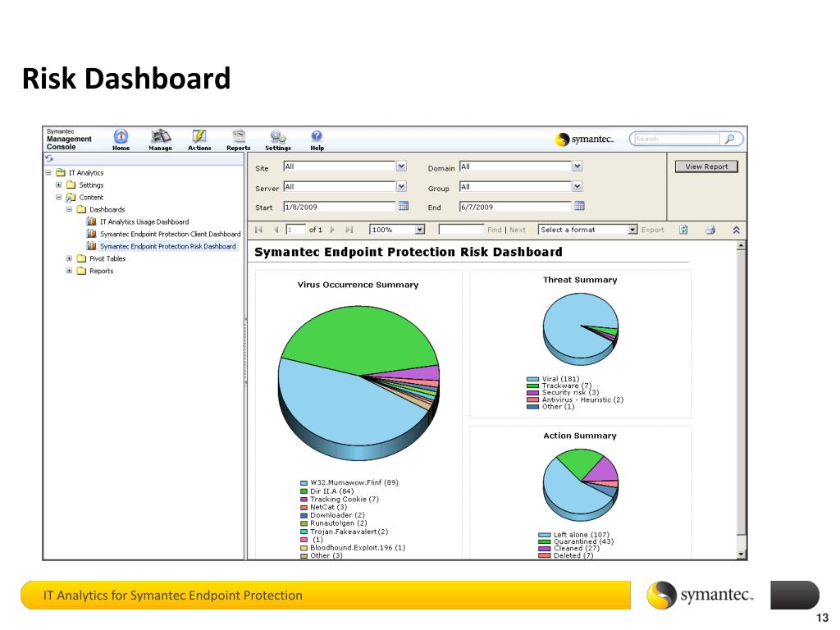The image size is (840, 630).
Task: Open the Settings menu icon
Action: pyautogui.click(x=278, y=136)
